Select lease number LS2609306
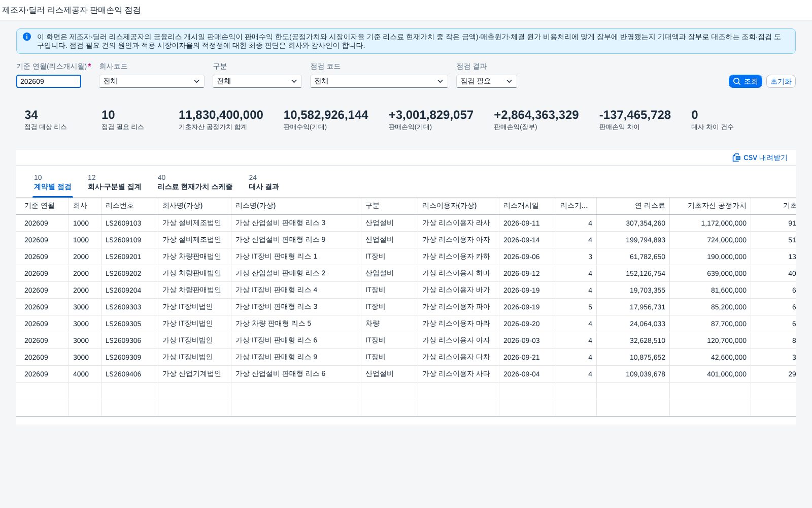The width and height of the screenshot is (812, 508). (129, 340)
